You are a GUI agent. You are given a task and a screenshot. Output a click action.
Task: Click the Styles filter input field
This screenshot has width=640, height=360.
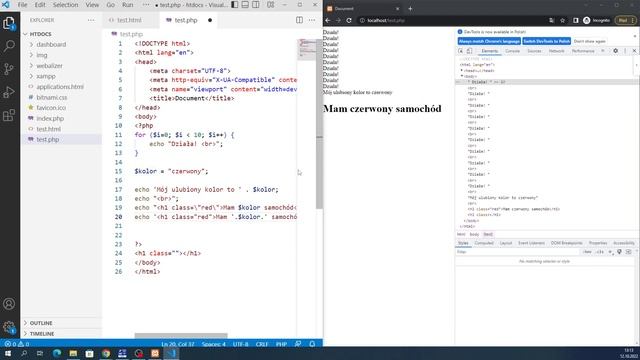coord(517,252)
